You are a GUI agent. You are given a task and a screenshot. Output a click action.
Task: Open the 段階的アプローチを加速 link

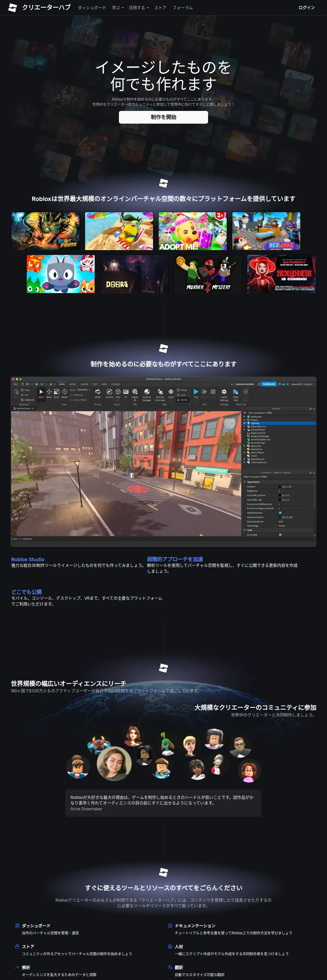175,559
